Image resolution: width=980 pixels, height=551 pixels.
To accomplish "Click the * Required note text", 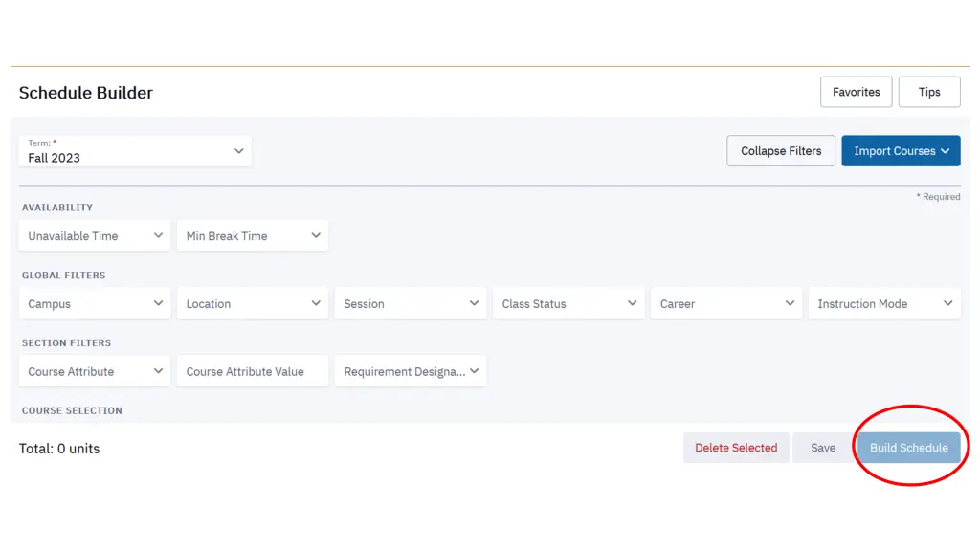I will [938, 197].
